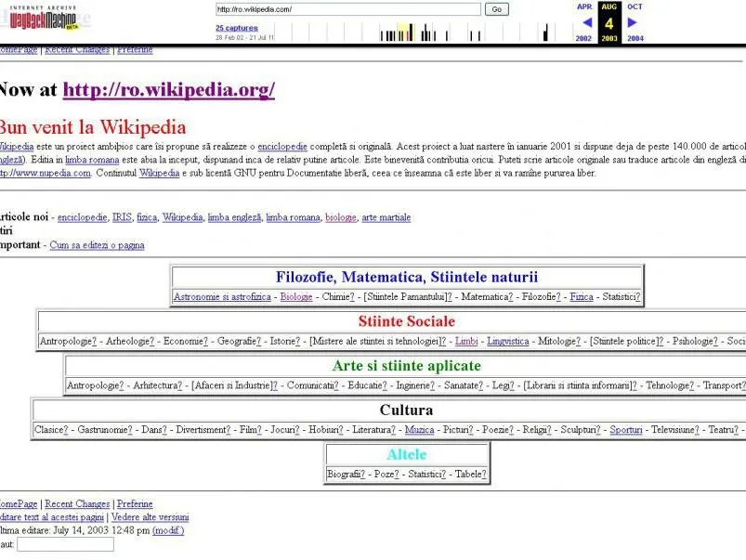Jump to year 2004

coord(635,39)
